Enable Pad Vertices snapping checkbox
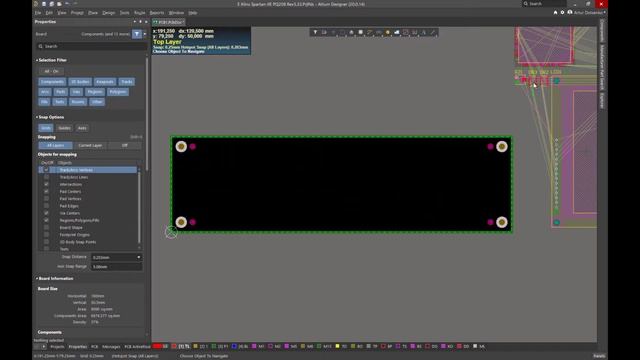 click(x=46, y=199)
